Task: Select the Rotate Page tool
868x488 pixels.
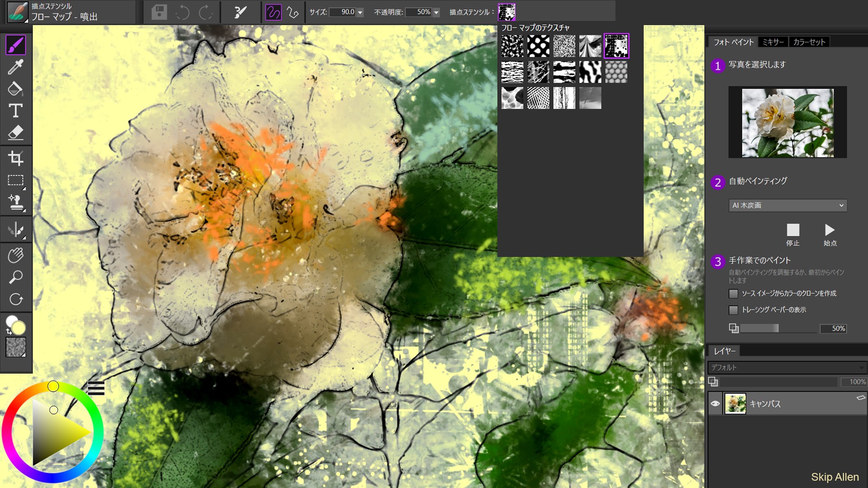Action: (16, 299)
